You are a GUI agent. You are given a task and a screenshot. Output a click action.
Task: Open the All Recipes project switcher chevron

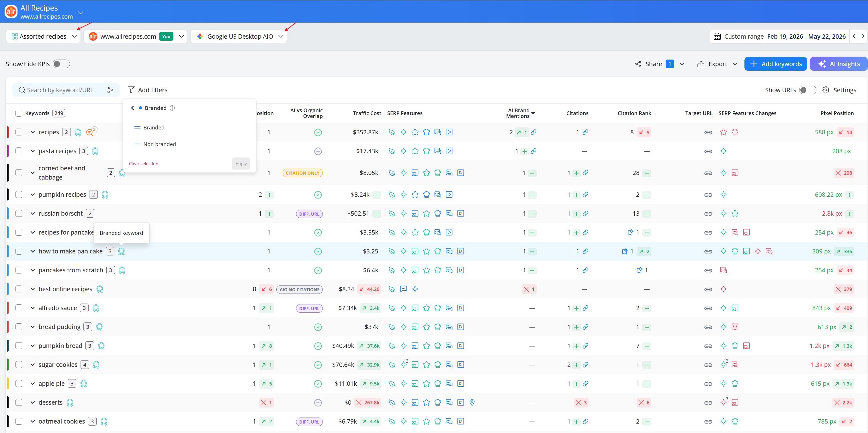tap(81, 13)
